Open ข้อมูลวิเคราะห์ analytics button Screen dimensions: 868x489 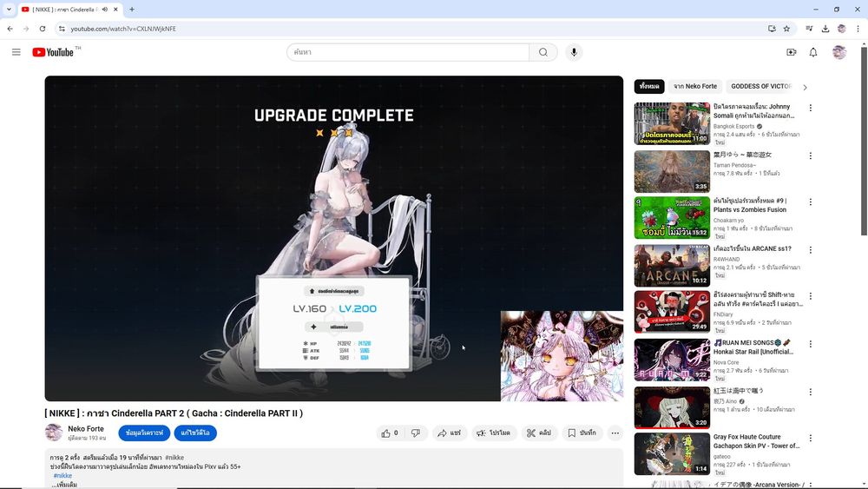[x=144, y=433]
